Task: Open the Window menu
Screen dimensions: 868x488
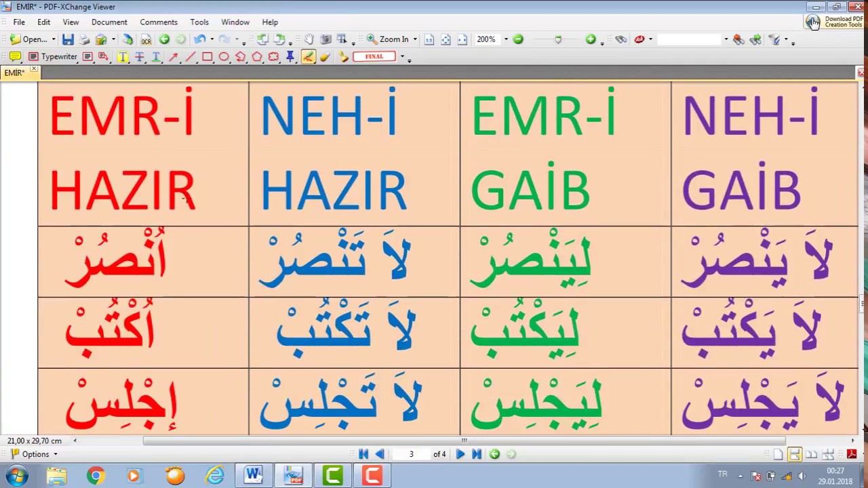Action: 235,22
